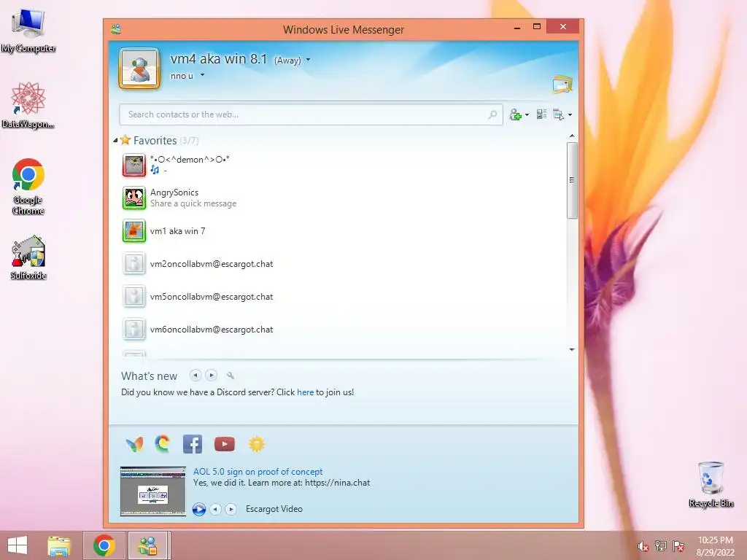Click the 'here' Discord link
747x560 pixels.
(x=306, y=392)
